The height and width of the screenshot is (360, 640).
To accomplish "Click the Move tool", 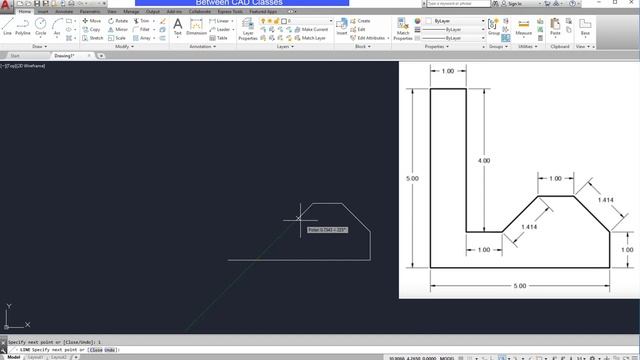I will (92, 21).
